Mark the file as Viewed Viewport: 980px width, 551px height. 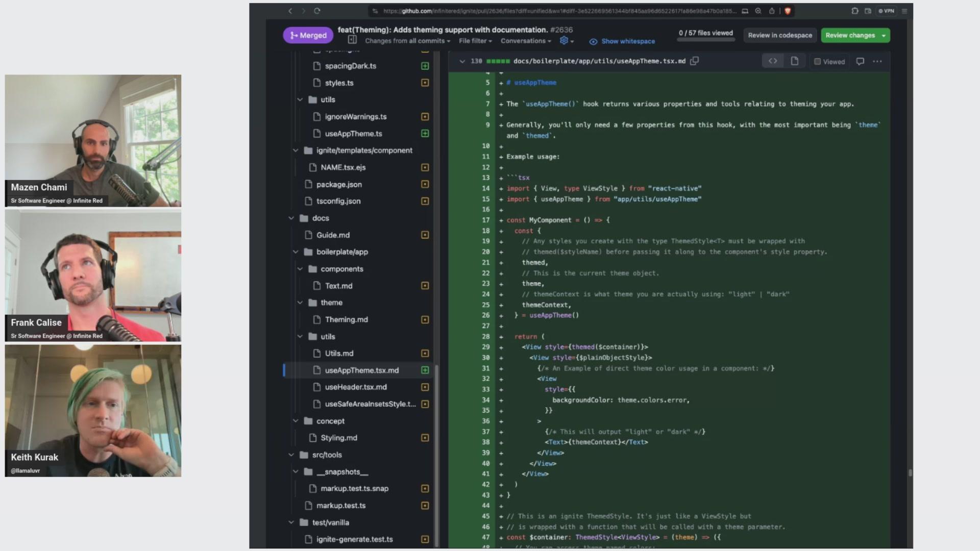(829, 62)
